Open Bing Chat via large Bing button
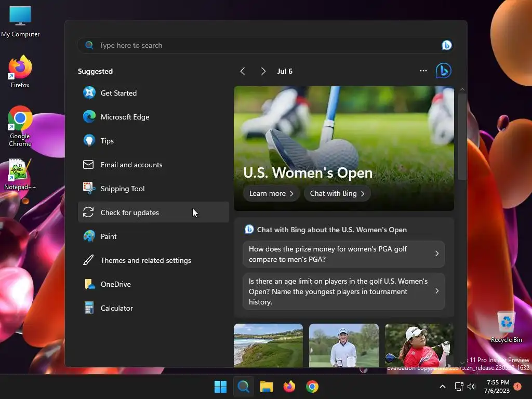The image size is (532, 399). click(x=444, y=71)
